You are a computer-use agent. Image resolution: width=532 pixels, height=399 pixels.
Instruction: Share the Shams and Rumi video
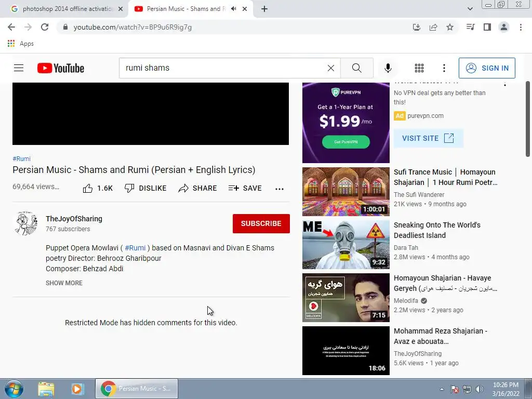197,188
